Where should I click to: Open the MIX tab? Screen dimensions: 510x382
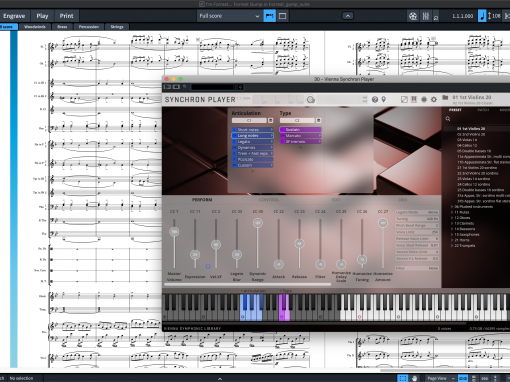(x=403, y=200)
